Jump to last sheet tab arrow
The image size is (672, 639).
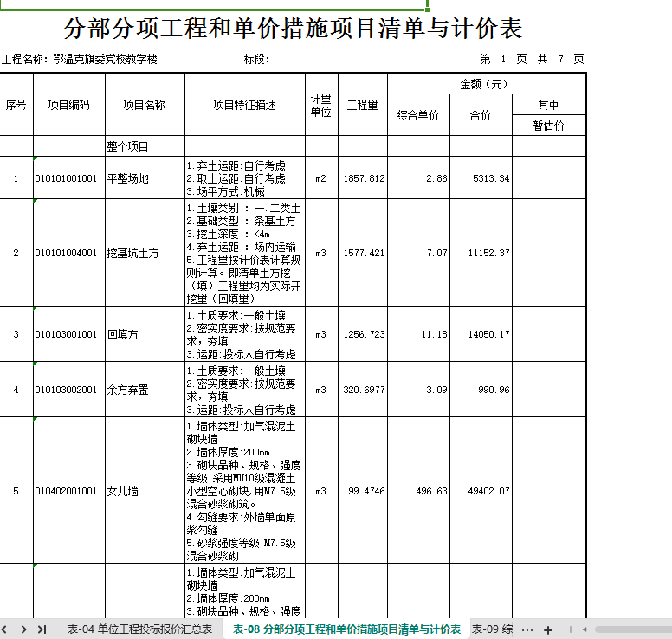[x=42, y=629]
